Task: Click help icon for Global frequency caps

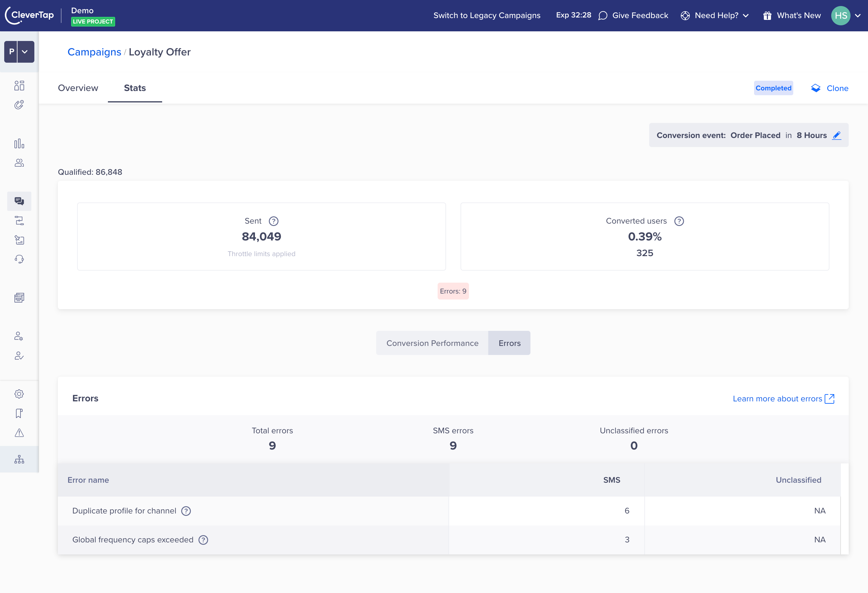Action: coord(203,540)
